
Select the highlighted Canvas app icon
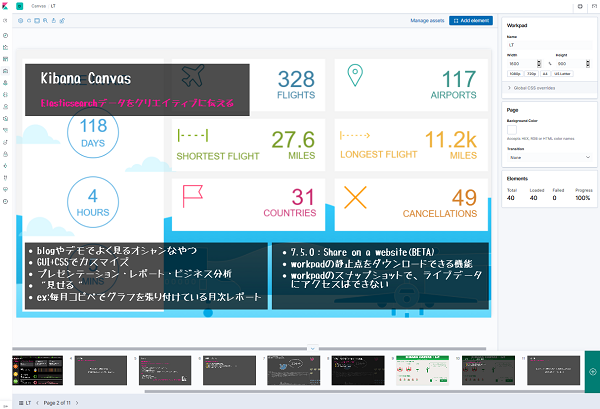click(5, 71)
